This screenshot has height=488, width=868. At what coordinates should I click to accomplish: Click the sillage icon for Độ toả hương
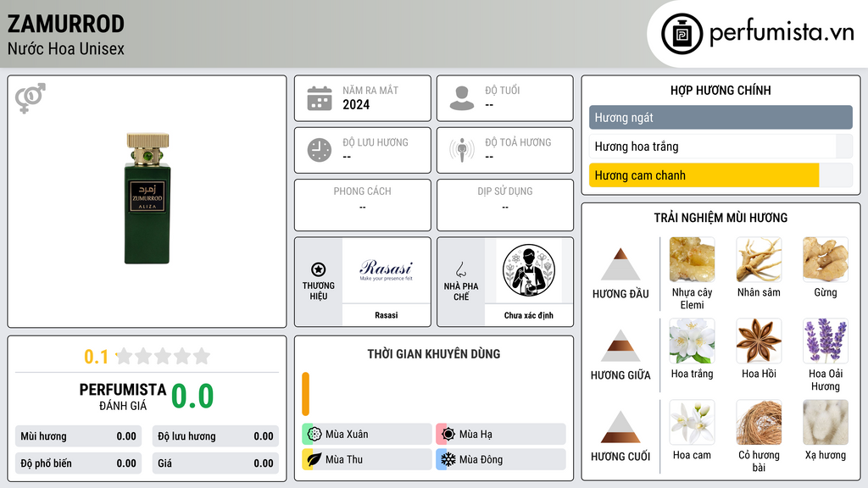462,150
